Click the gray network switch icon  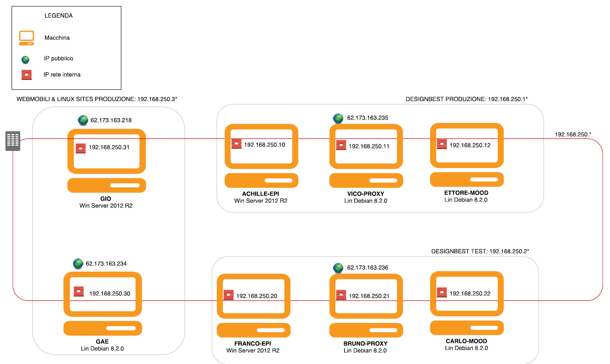click(12, 141)
